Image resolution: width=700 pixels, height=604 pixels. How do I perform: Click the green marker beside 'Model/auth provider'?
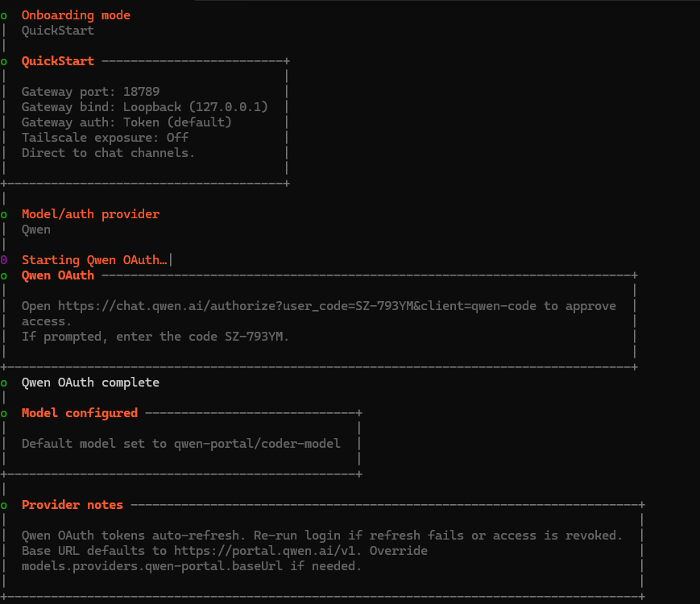(4, 215)
